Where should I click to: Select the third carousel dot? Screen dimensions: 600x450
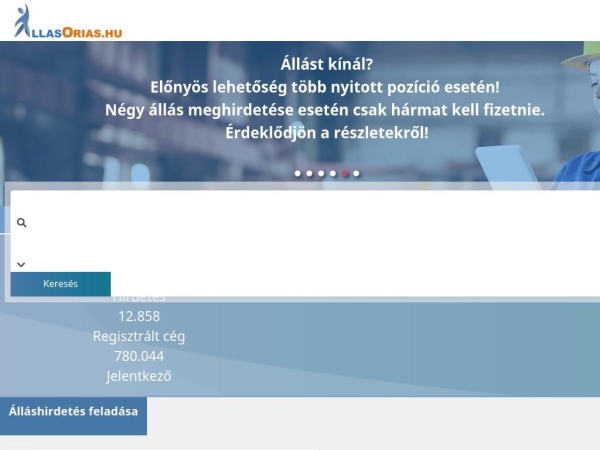click(321, 174)
